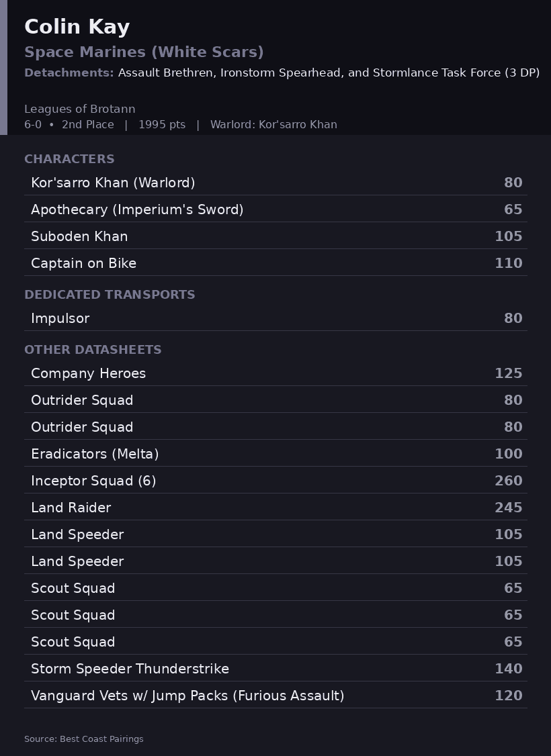This screenshot has height=756, width=551.
Task: Click the DEDICATED TRANSPORTS section header
Action: [x=110, y=295]
